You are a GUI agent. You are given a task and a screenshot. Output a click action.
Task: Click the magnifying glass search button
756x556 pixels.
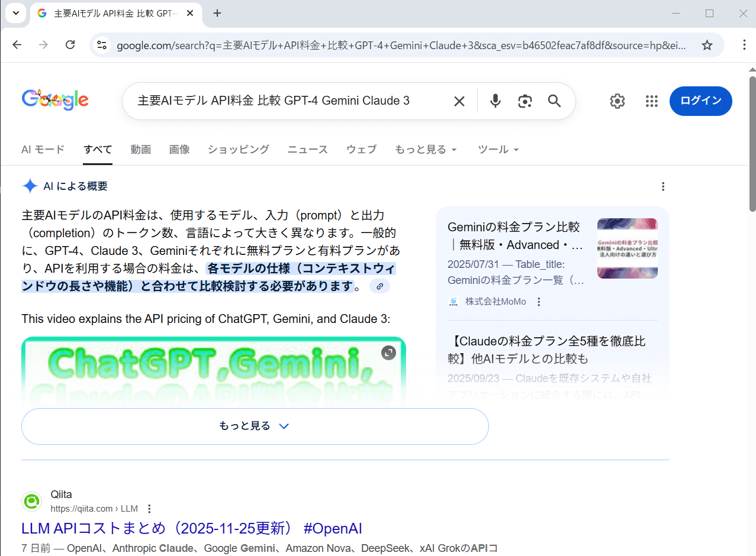[x=554, y=101]
